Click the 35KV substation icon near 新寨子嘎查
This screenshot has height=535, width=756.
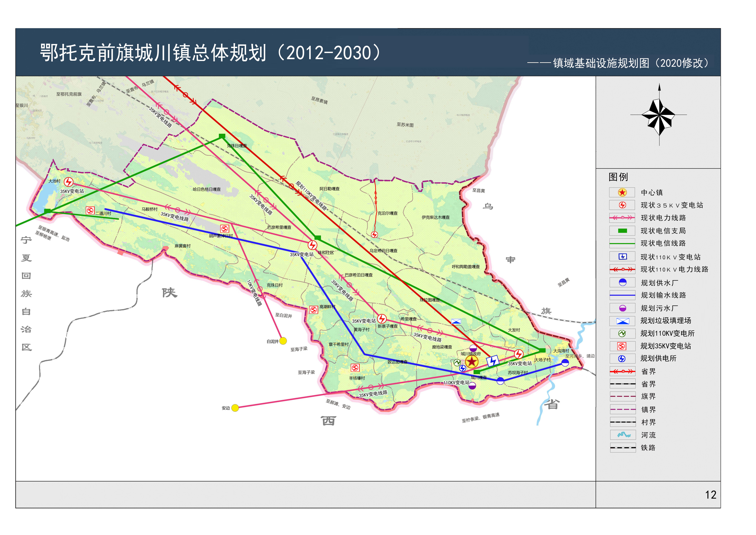(382, 319)
